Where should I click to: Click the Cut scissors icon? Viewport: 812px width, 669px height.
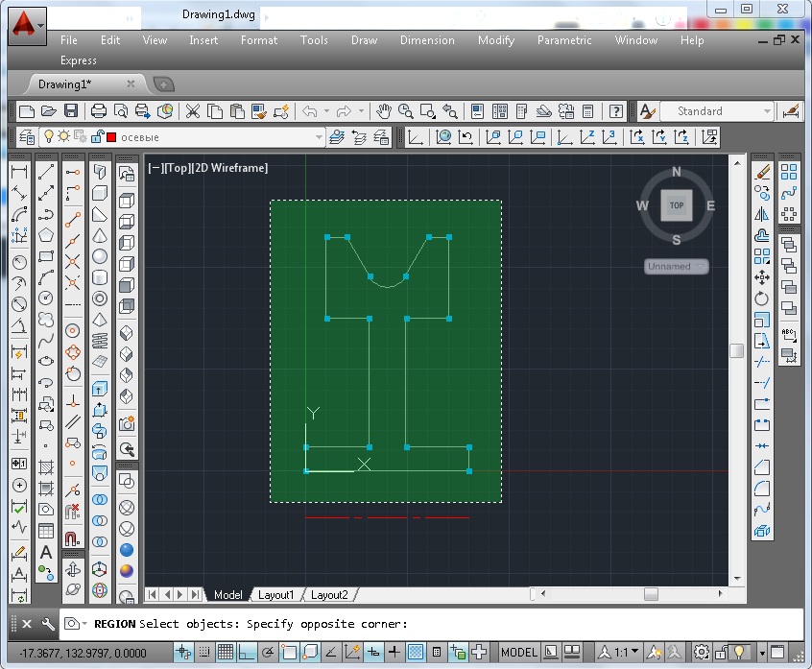pyautogui.click(x=193, y=111)
